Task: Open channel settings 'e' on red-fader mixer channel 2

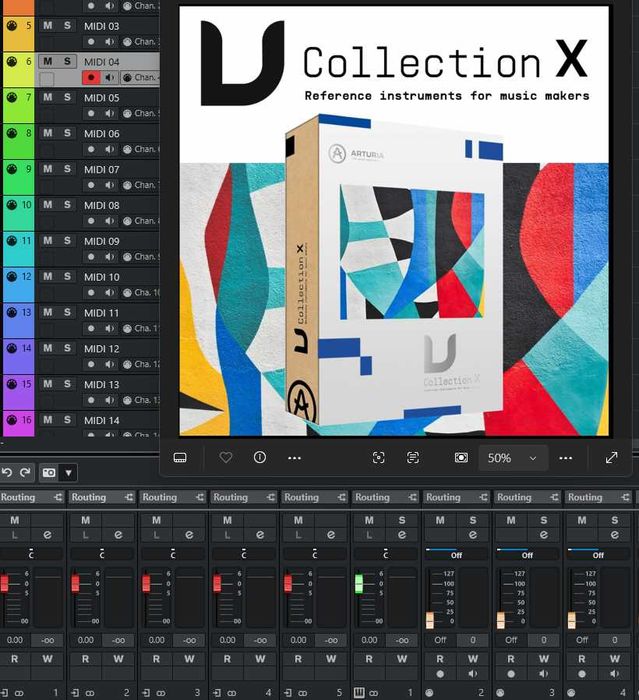Action: click(118, 534)
